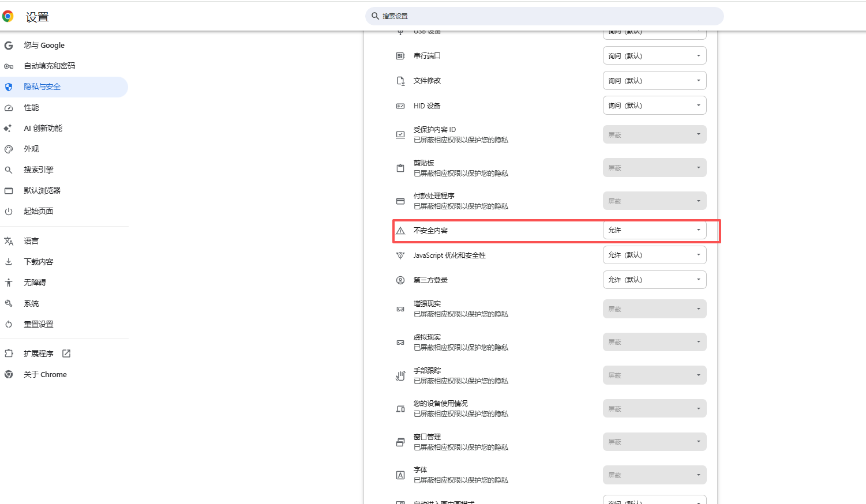Screen dimensions: 866x504
Task: Open 搜索引擎 settings section
Action: coord(64,170)
